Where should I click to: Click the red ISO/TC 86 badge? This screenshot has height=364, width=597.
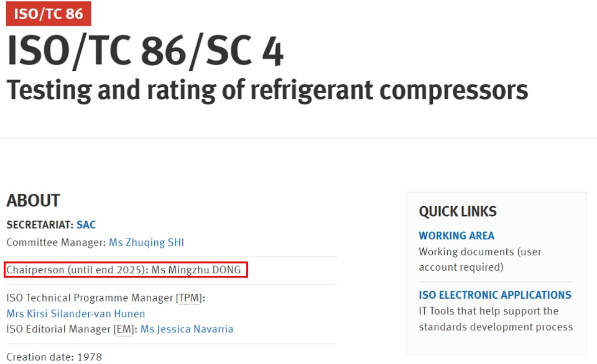(x=49, y=14)
